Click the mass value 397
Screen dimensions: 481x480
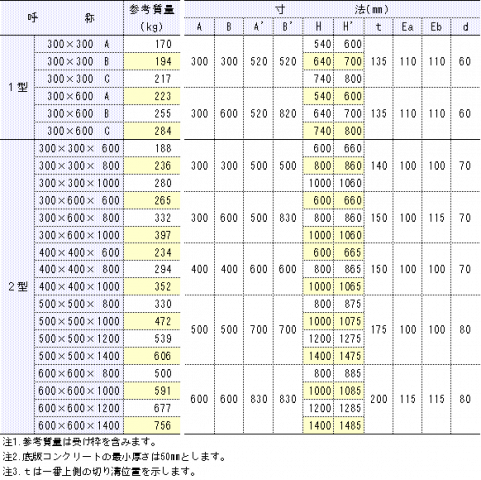click(152, 235)
